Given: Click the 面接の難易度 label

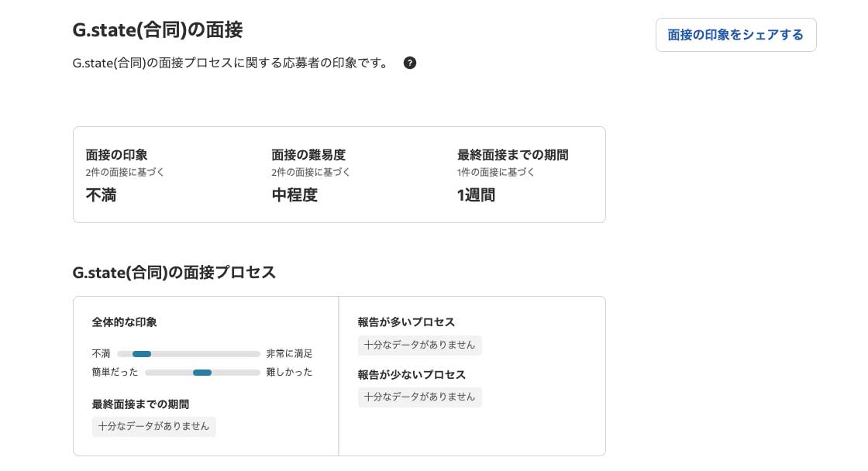Looking at the screenshot, I should 308,155.
